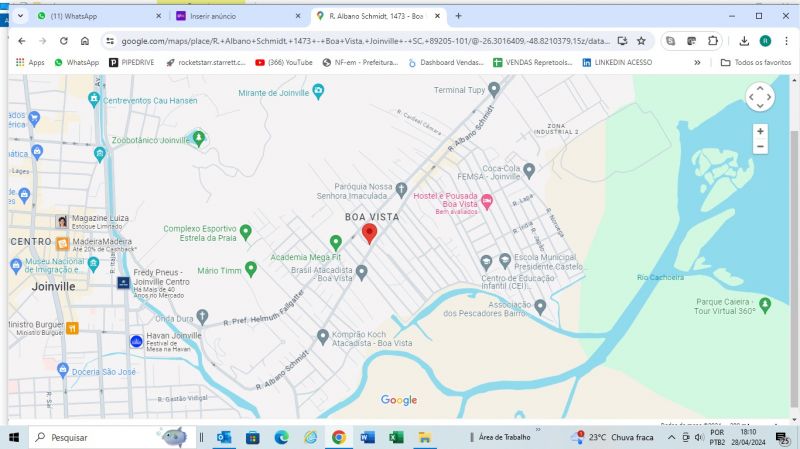
Task: Click the red location pin in Boa Vista
Action: (369, 233)
